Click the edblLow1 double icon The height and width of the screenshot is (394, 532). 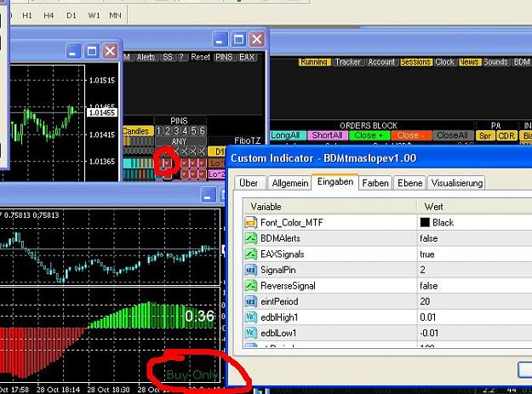pyautogui.click(x=251, y=333)
